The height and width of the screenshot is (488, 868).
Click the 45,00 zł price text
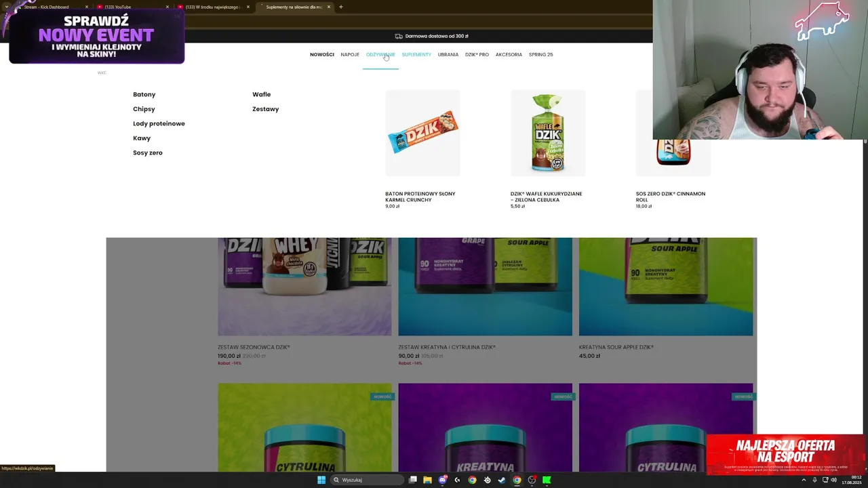[x=589, y=356]
